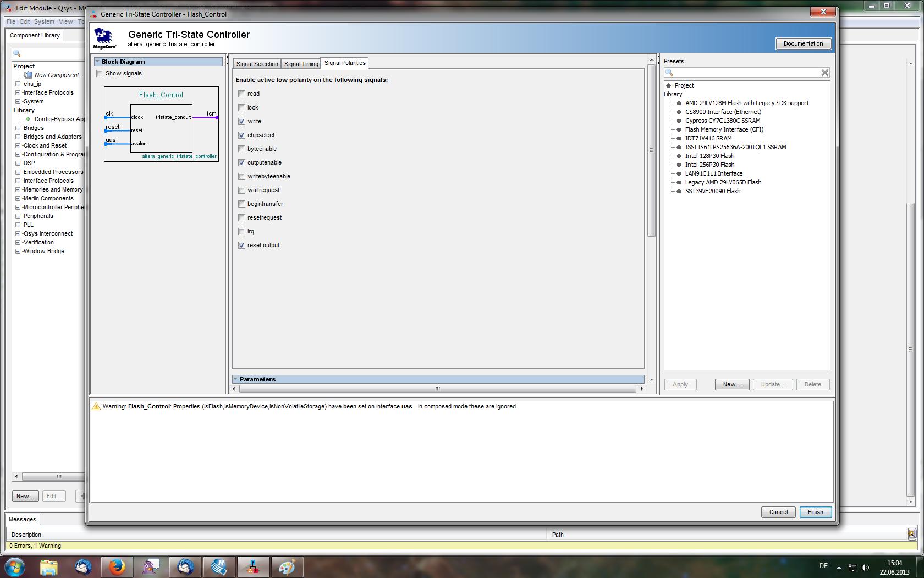The width and height of the screenshot is (924, 578).
Task: Select Flash Memory Interface (CFI) preset
Action: [x=724, y=129]
